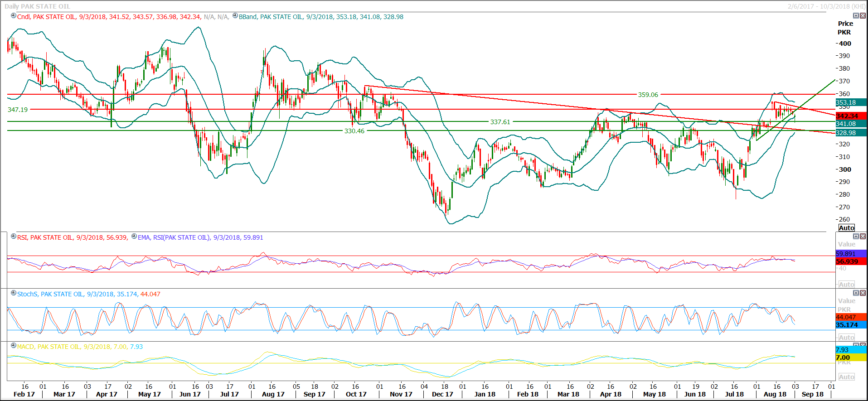Screen dimensions: 868x401
Task: Toggle Auto scaling on the price axis
Action: pyautogui.click(x=846, y=228)
